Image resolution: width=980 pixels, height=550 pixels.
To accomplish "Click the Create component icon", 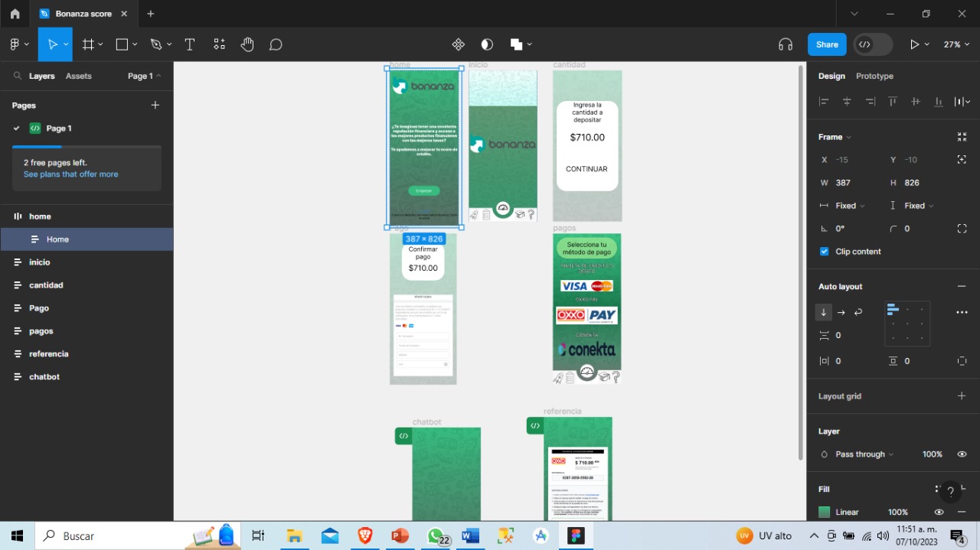I will pyautogui.click(x=459, y=44).
